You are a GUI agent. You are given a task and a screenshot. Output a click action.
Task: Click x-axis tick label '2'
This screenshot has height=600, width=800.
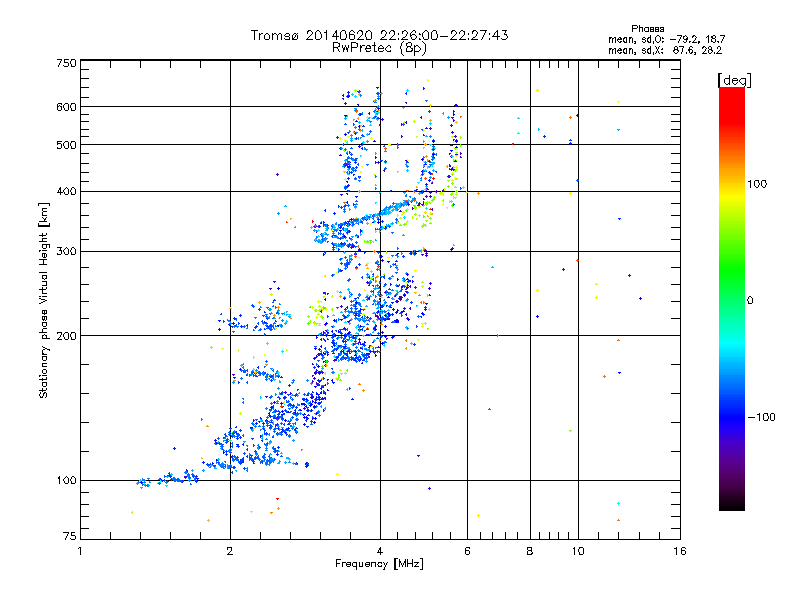230,551
